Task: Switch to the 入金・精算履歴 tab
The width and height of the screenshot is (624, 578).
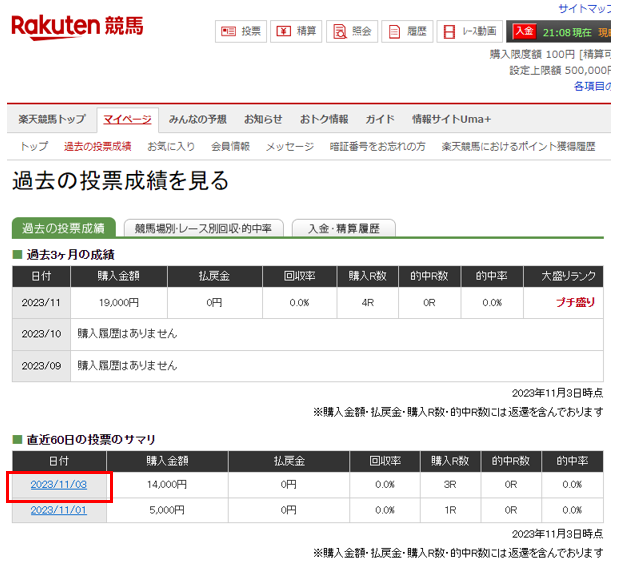Action: tap(343, 228)
